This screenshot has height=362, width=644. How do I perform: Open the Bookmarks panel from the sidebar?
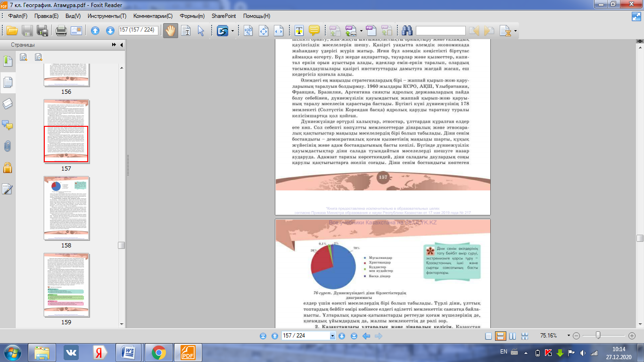click(8, 61)
